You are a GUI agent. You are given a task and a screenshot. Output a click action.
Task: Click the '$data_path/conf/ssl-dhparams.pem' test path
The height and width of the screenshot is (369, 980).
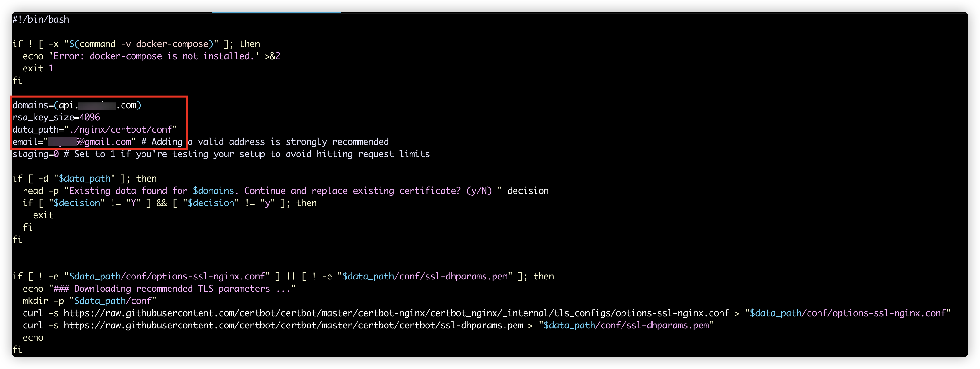coord(425,276)
